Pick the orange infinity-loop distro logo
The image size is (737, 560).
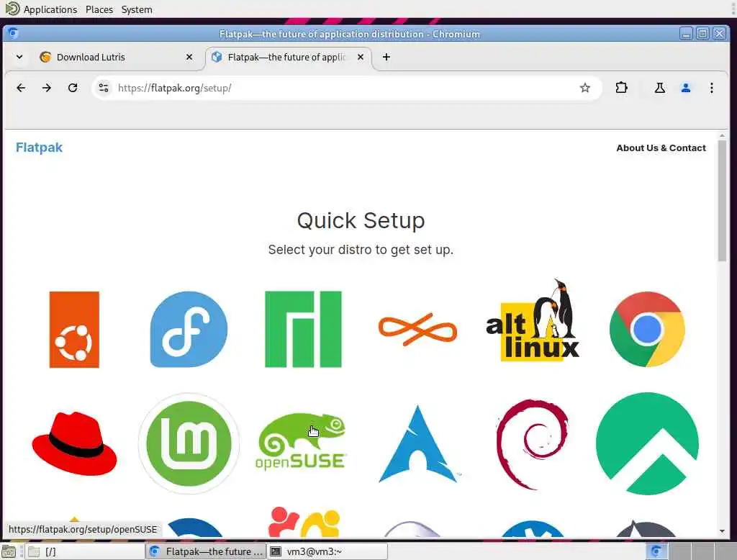click(x=417, y=329)
